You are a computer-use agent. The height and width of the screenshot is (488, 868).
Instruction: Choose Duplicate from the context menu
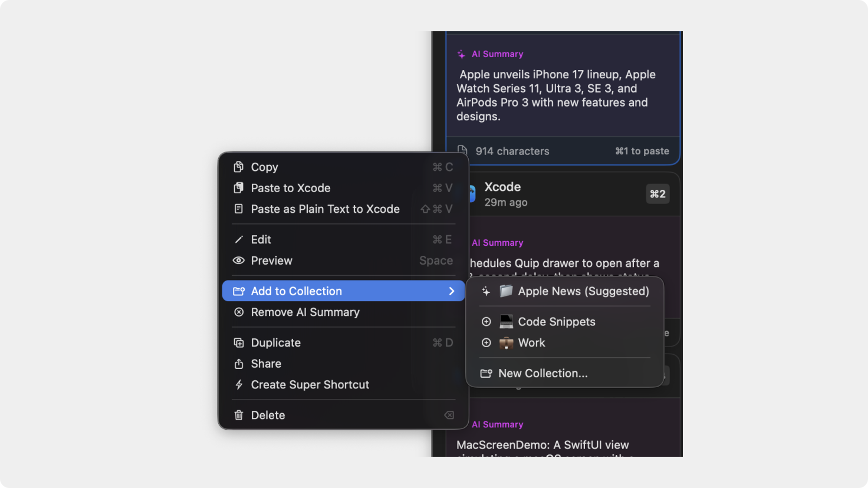coord(343,342)
